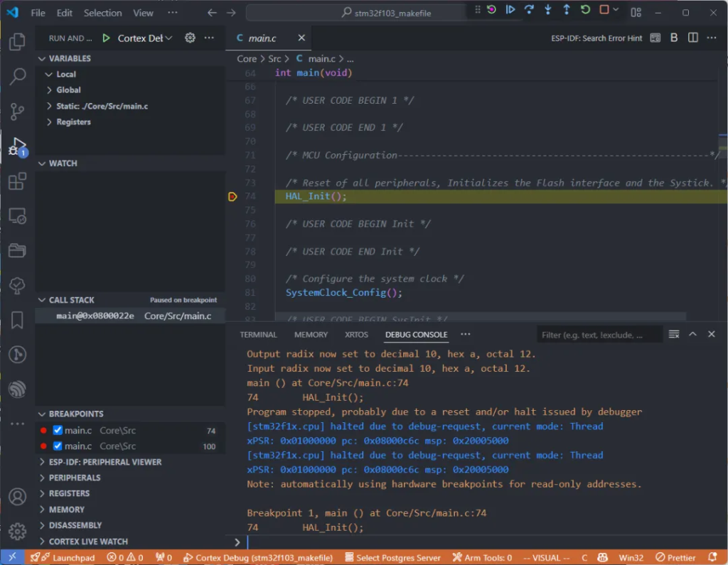Click ESP-IDF: Search Error Hint
Screen dimensions: 728x565
click(x=596, y=38)
